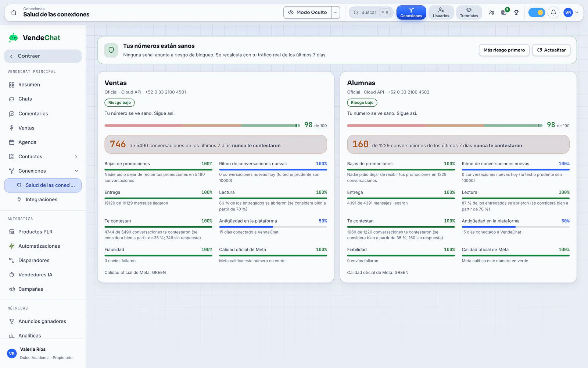Screen dimensions: 588x368
Task: Click Más riesgo primero button
Action: (504, 50)
